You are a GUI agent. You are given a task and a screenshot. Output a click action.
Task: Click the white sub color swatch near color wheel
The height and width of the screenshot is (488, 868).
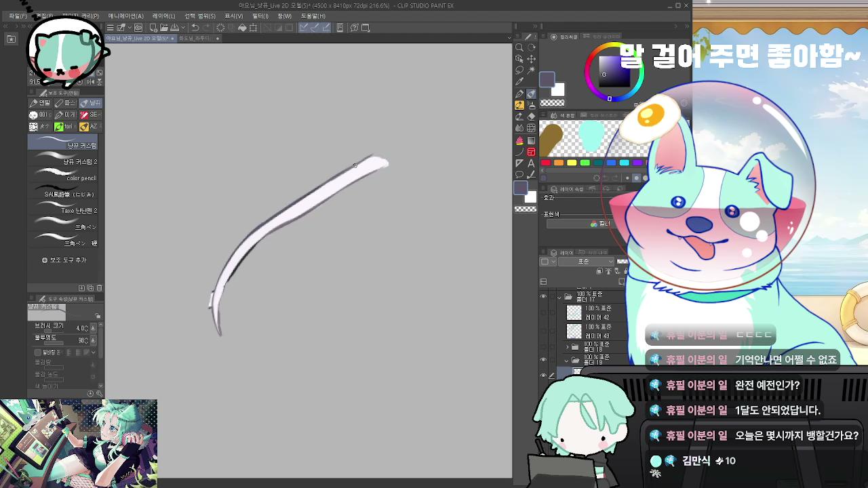559,89
